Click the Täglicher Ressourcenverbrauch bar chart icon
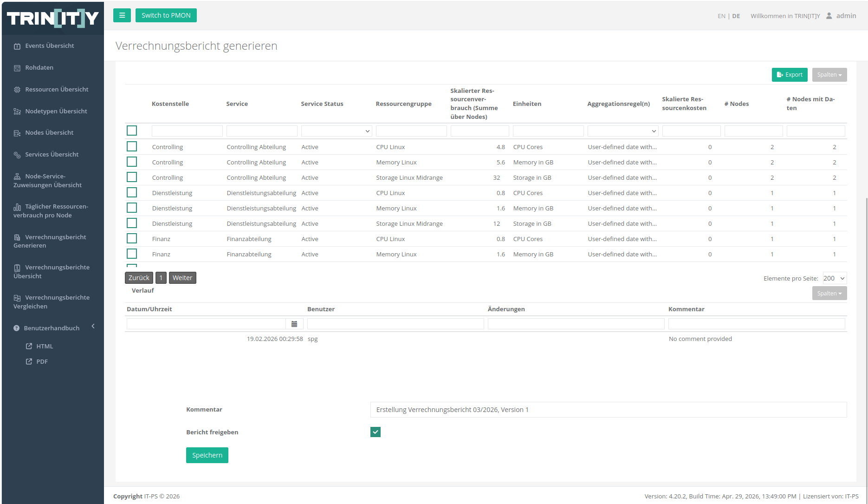The width and height of the screenshot is (868, 504). pyautogui.click(x=17, y=207)
